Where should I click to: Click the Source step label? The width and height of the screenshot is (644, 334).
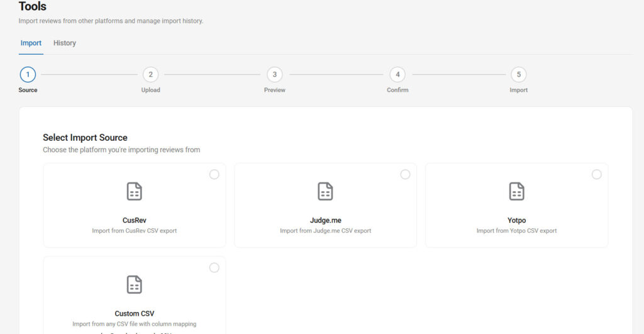click(28, 90)
